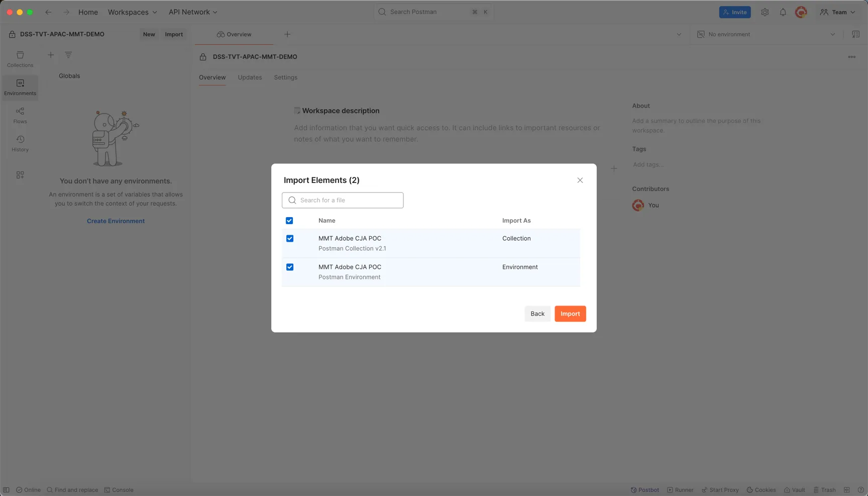Click the user avatar in header

point(801,12)
